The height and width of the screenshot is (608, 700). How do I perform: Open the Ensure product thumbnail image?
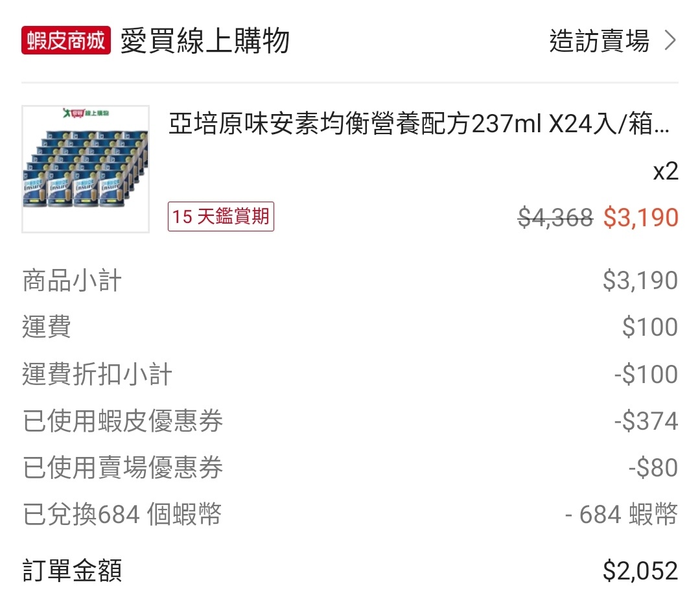[86, 169]
